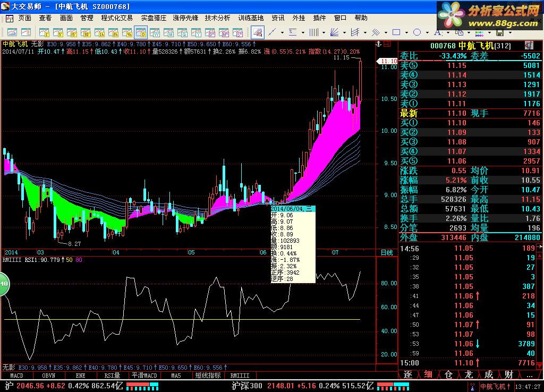Expand the fan lines tool dropdown arrow
Screen dimensions: 544x392
(344, 32)
